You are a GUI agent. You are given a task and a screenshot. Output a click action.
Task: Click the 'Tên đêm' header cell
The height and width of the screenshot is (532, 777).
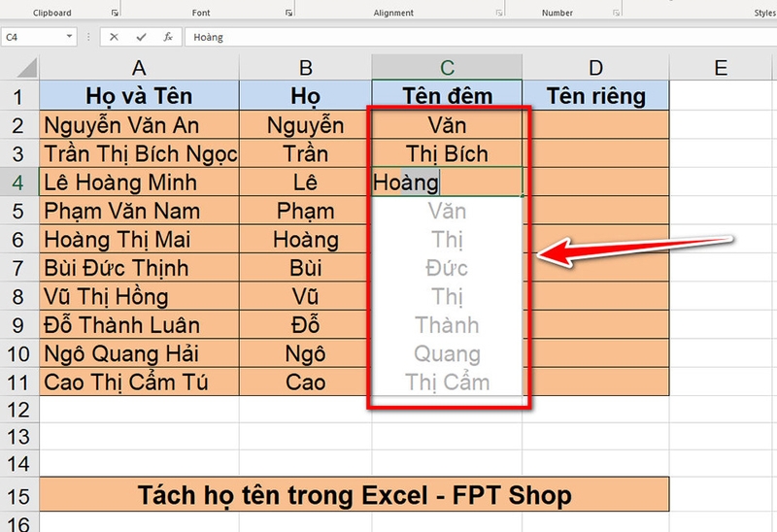(x=447, y=95)
